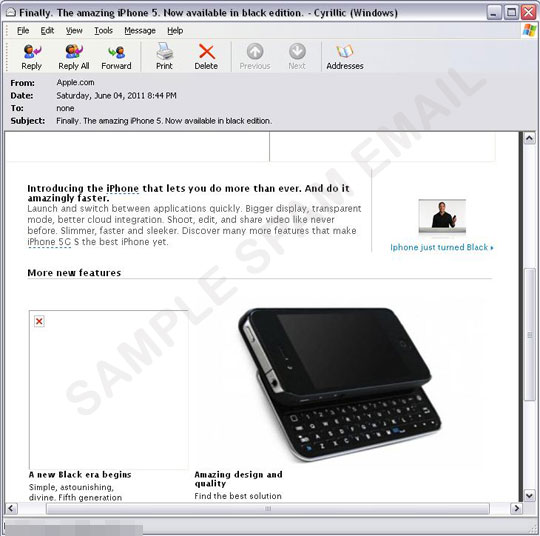Print the email message
Screen dimensions: 540x536
(164, 56)
